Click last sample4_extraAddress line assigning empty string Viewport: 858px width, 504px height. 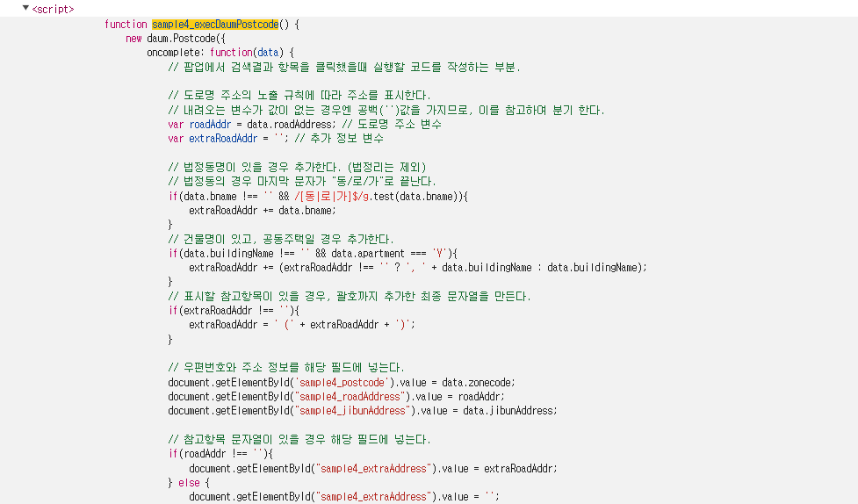coord(344,497)
